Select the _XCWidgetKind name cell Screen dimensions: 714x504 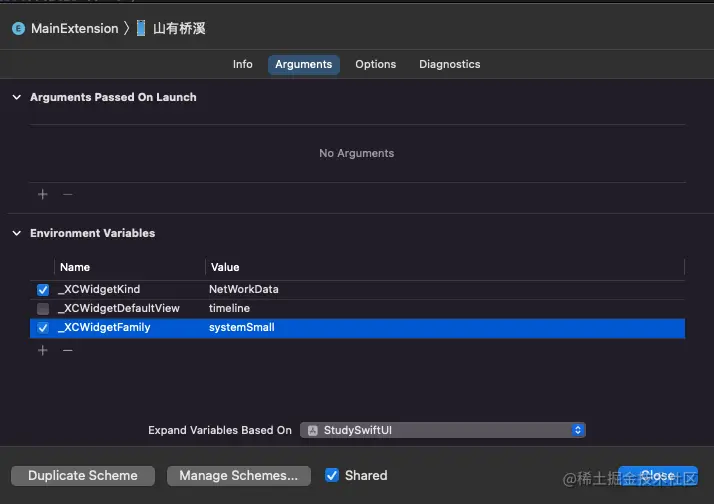(99, 289)
